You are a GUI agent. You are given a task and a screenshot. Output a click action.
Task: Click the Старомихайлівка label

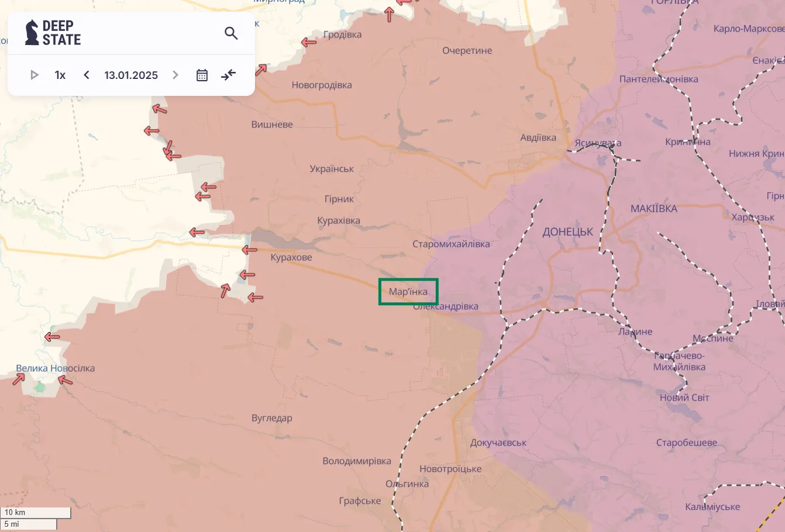click(x=451, y=244)
